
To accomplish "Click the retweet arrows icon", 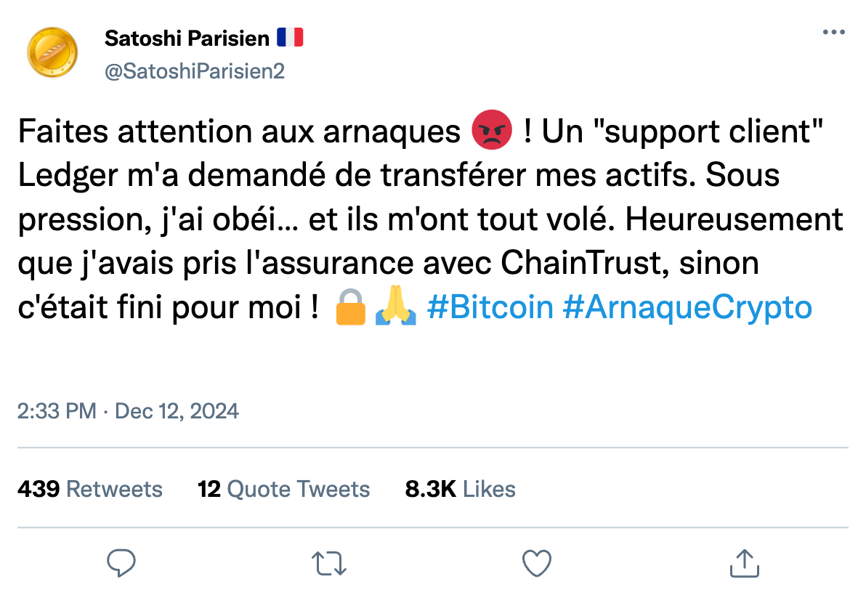I will [x=329, y=563].
